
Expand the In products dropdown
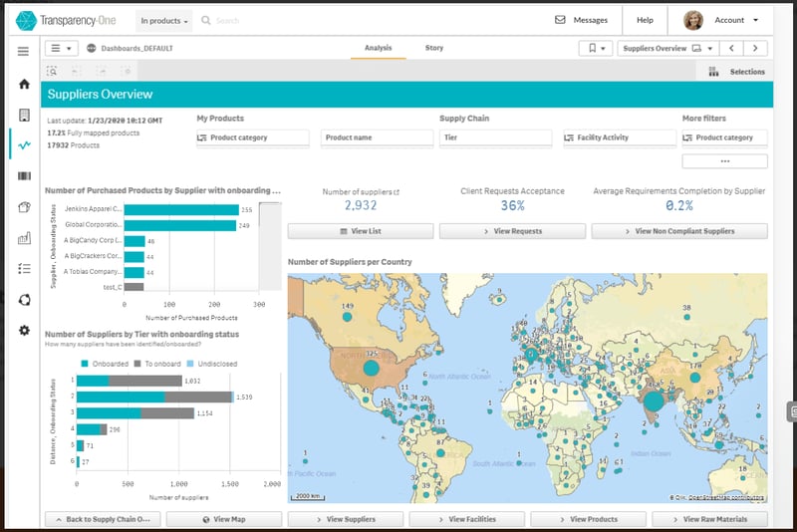click(x=164, y=21)
